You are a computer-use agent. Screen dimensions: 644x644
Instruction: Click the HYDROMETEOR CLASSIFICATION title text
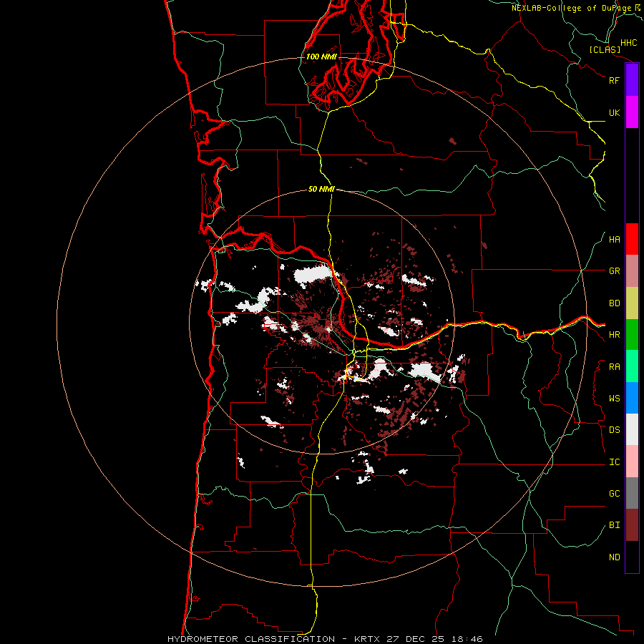click(251, 639)
